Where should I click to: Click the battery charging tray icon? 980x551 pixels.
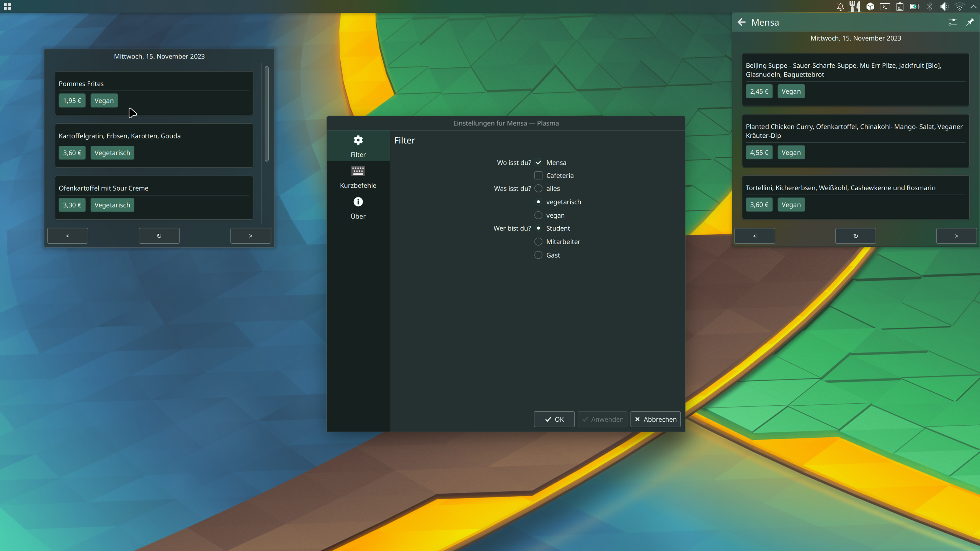pos(915,7)
